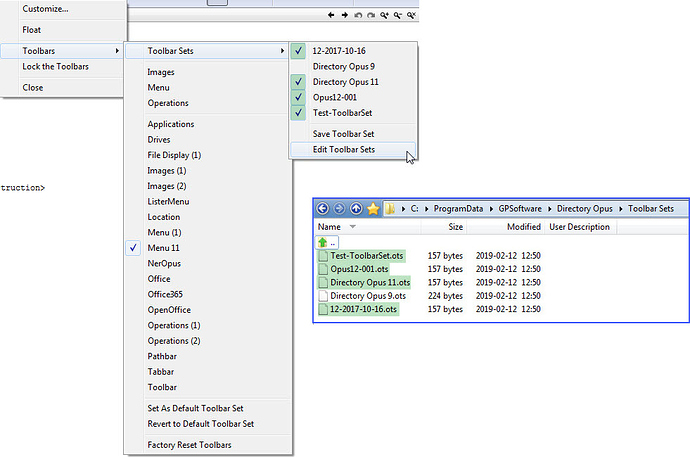
Task: Click the back arrow in the lister path bar
Action: [x=323, y=208]
